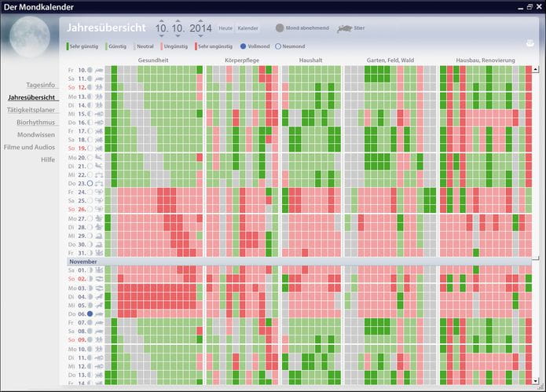Increase the month with the up arrow
Image resolution: width=546 pixels, height=392 pixels.
[x=178, y=20]
